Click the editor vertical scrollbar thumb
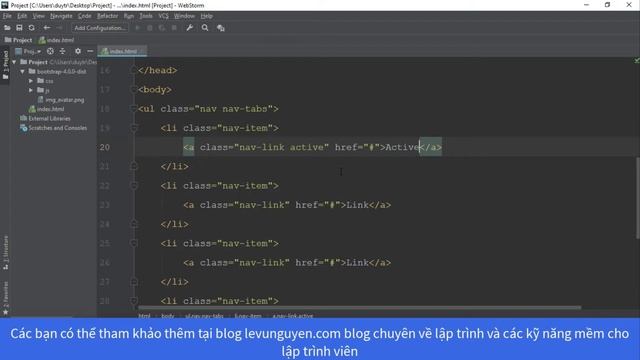This screenshot has width=640, height=360. pos(637,198)
